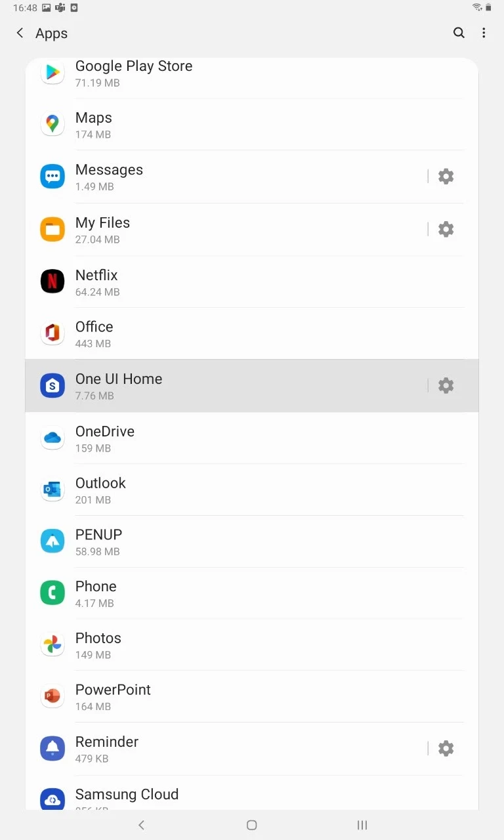Tap the PENUP app icon
The image size is (504, 840).
click(52, 541)
